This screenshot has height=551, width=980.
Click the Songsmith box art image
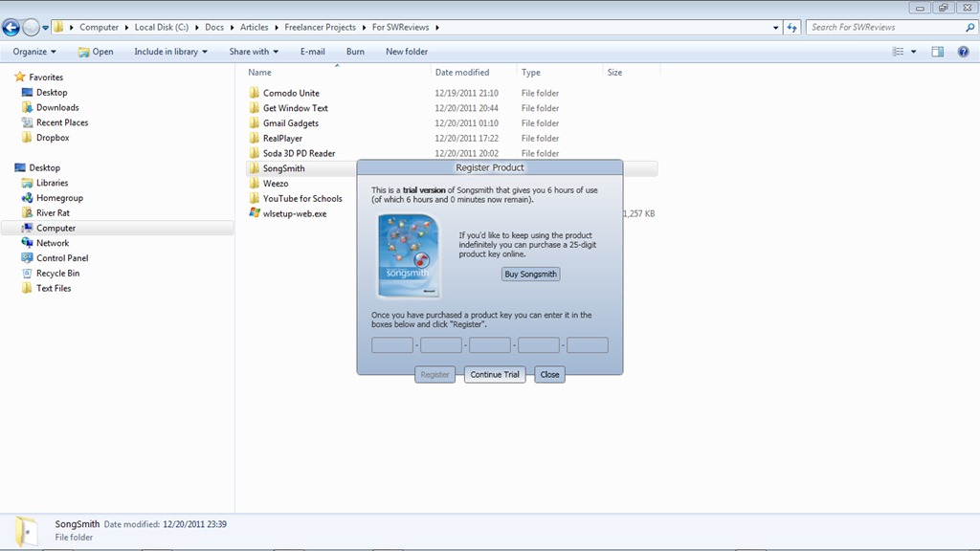tap(409, 256)
